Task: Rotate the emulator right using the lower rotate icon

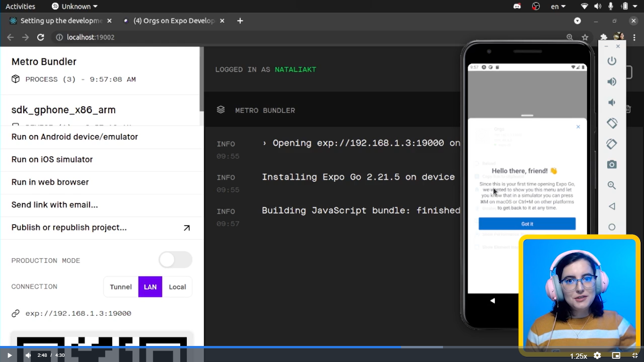Action: [x=612, y=144]
